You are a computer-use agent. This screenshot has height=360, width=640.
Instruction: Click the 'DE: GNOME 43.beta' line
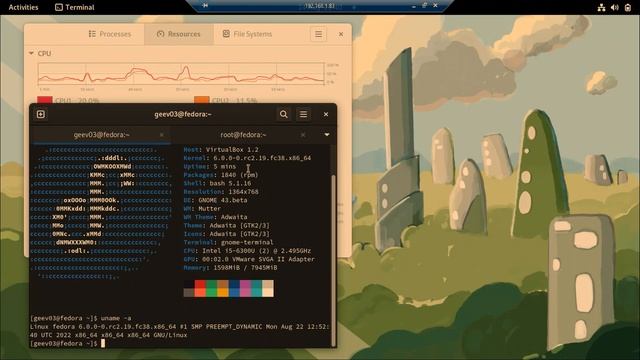pos(215,200)
